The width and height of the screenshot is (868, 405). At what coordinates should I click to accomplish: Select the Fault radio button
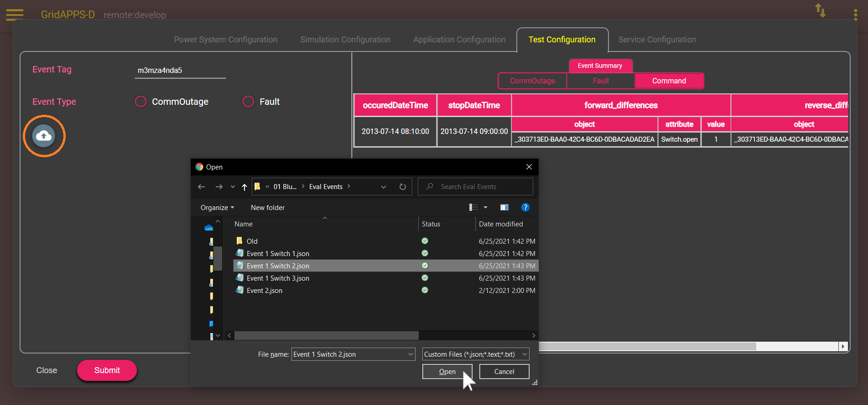(248, 102)
